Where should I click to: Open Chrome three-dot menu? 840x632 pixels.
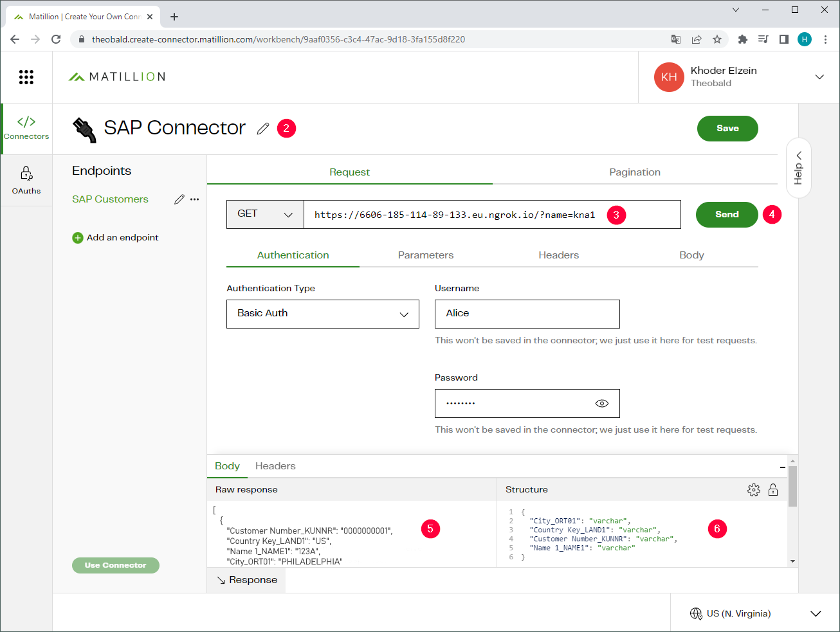pyautogui.click(x=825, y=39)
